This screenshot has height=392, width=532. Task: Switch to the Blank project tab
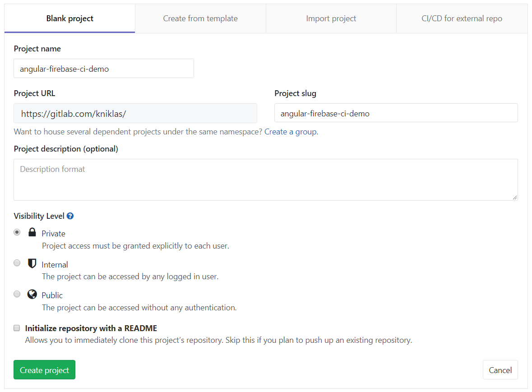pyautogui.click(x=70, y=18)
